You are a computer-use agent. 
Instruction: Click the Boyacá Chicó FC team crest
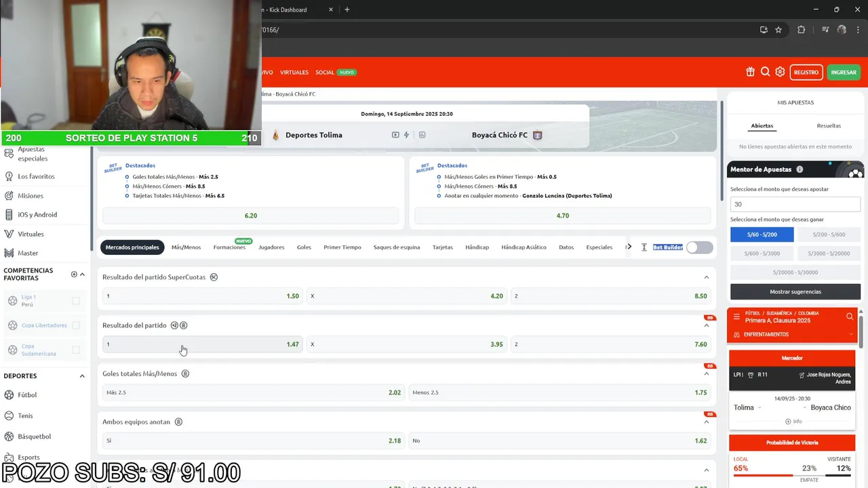(538, 135)
